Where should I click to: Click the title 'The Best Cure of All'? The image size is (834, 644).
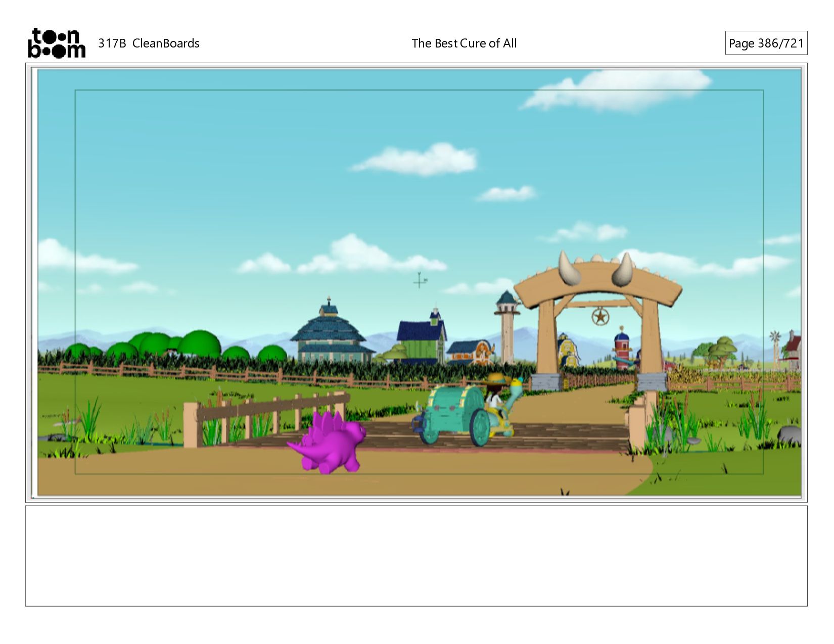(x=464, y=43)
